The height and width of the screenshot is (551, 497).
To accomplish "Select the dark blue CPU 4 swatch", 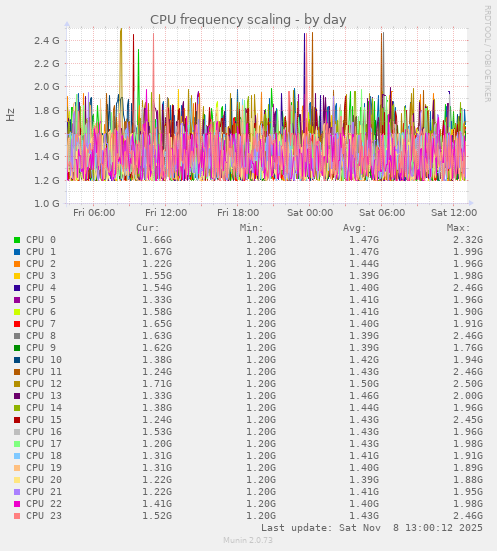I will coord(17,288).
